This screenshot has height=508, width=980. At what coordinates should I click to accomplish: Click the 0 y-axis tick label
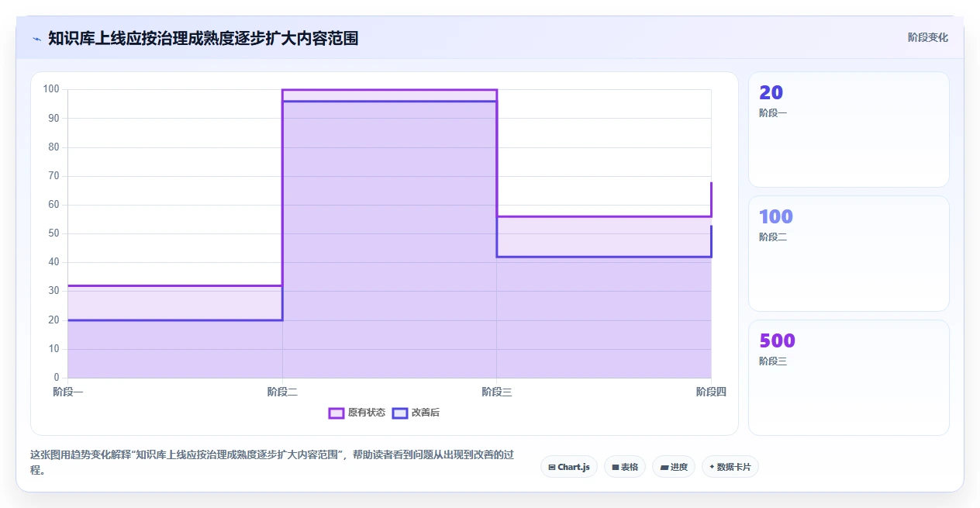click(x=57, y=378)
